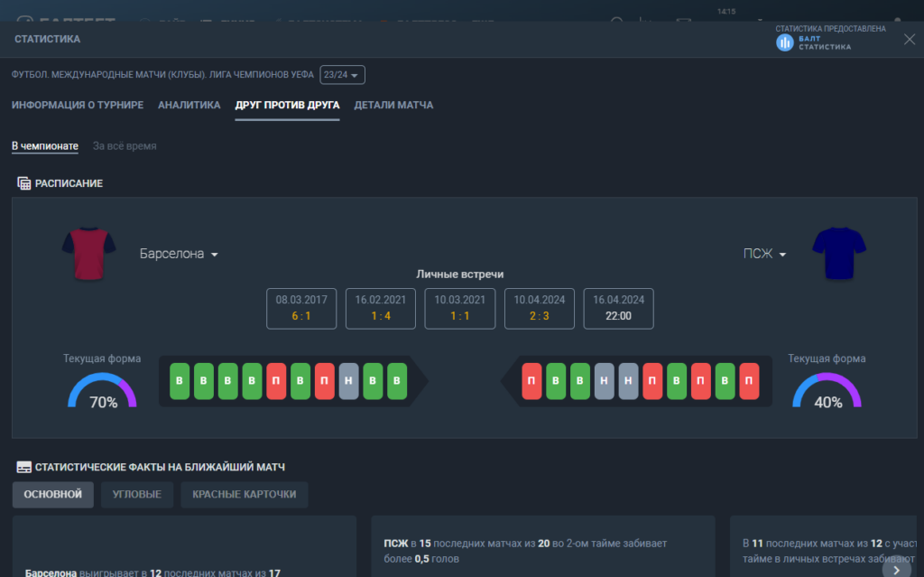924x577 pixels.
Task: Open the 23/24 season dropdown
Action: pyautogui.click(x=342, y=75)
